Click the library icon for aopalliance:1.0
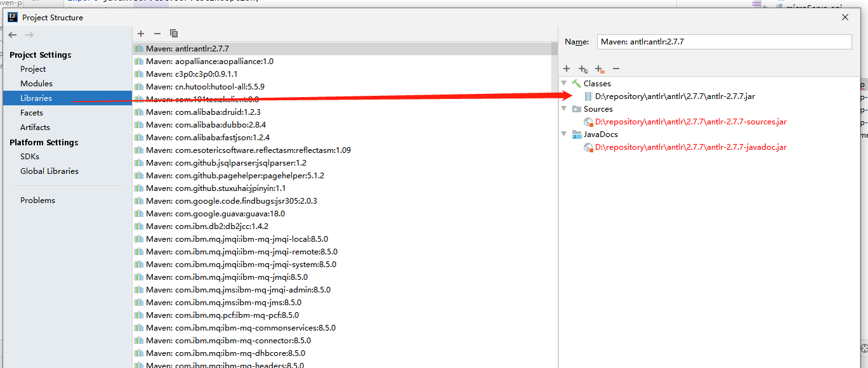This screenshot has height=368, width=868. pos(138,62)
